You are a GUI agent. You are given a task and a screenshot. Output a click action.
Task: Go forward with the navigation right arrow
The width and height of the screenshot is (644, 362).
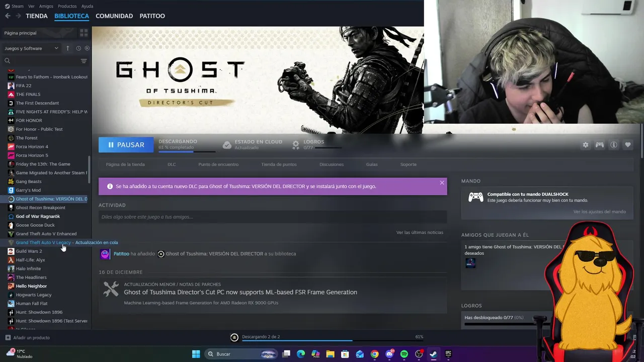pos(18,16)
